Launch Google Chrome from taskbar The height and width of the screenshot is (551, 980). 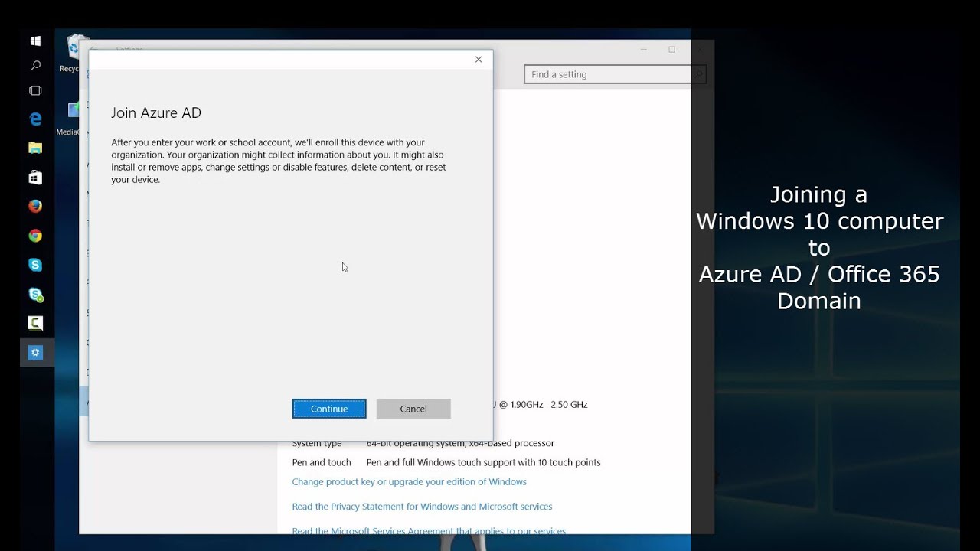[35, 236]
